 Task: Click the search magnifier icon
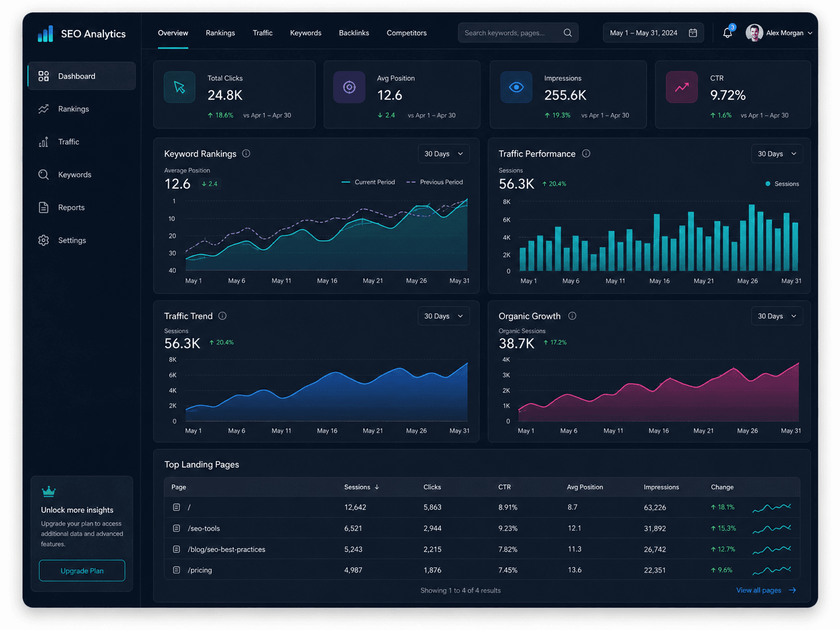pyautogui.click(x=567, y=33)
